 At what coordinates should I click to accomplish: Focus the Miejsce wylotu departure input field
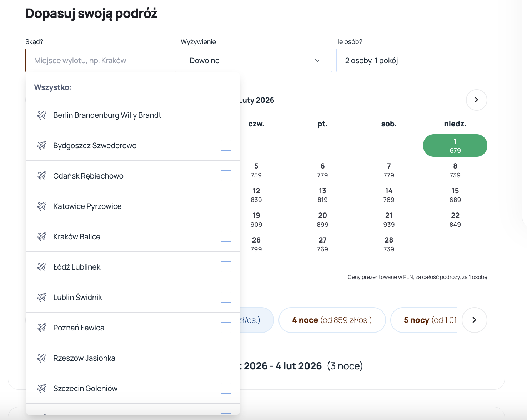point(101,60)
